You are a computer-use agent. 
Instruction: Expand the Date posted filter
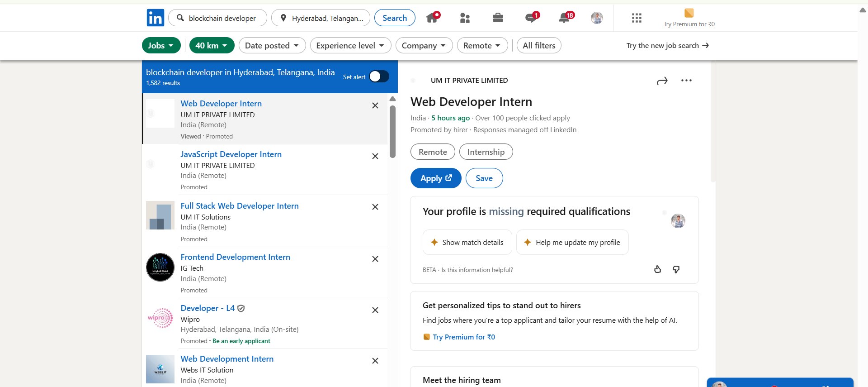tap(272, 46)
